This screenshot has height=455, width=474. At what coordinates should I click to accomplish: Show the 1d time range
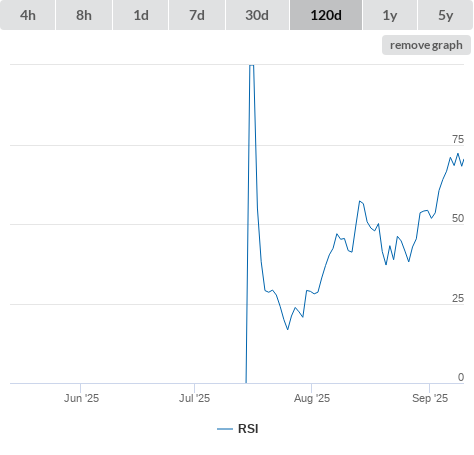pyautogui.click(x=141, y=15)
